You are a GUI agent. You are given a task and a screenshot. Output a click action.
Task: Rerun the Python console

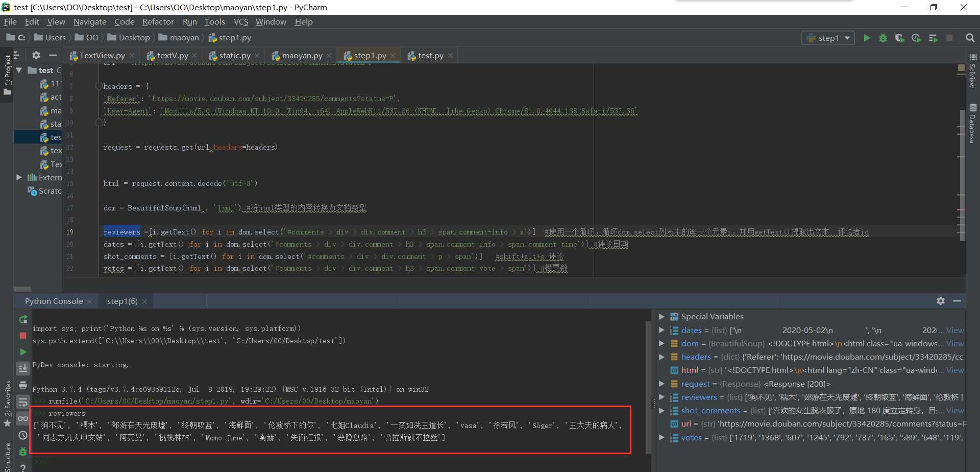23,319
